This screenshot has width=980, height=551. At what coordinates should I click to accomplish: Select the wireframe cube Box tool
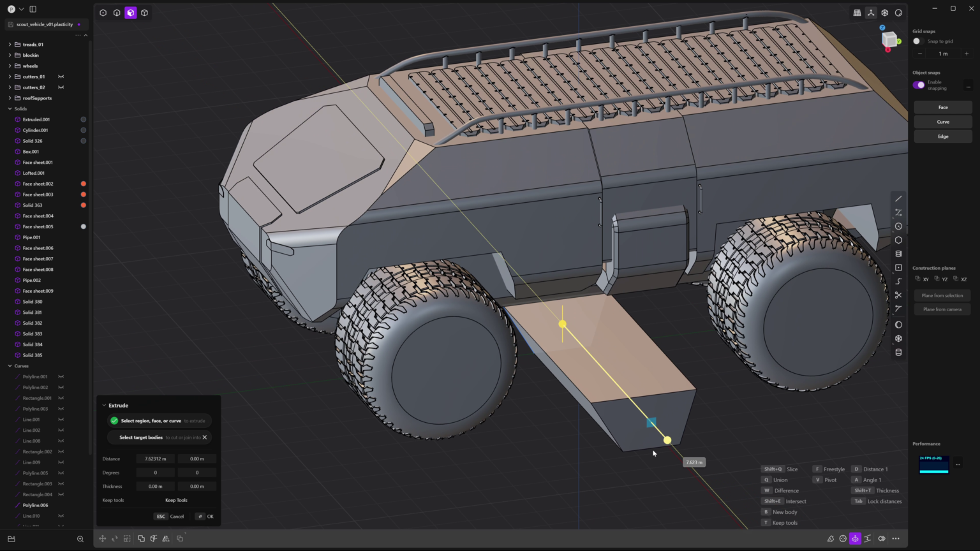click(x=898, y=339)
